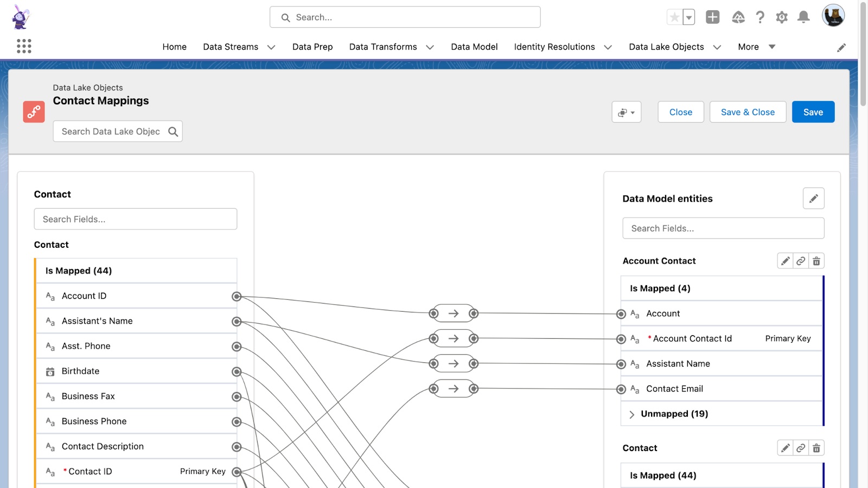
Task: Click the link icon for Account Contact
Action: point(801,261)
